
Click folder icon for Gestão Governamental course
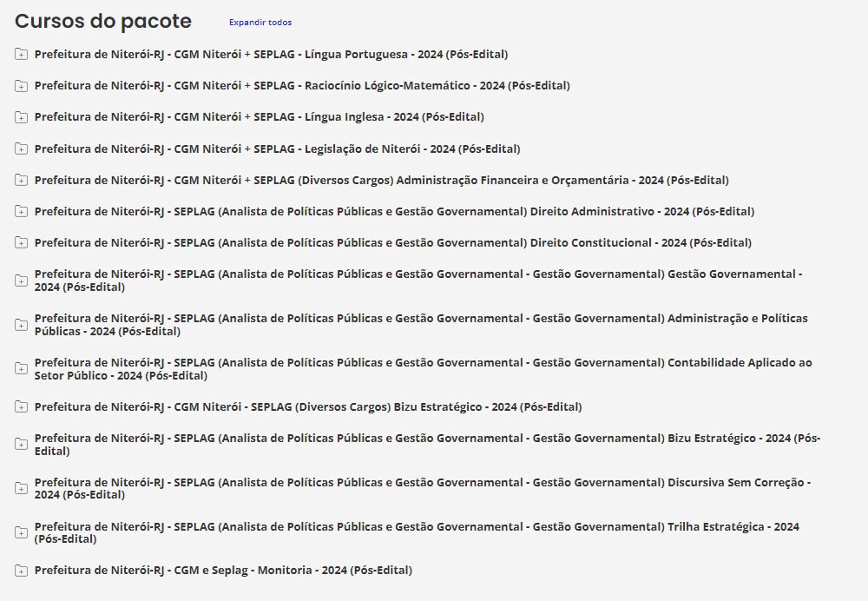point(22,280)
